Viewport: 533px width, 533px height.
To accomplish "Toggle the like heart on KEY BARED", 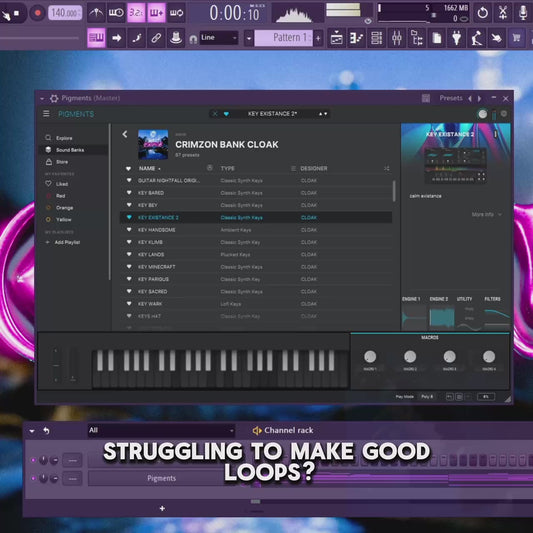I will coord(129,192).
